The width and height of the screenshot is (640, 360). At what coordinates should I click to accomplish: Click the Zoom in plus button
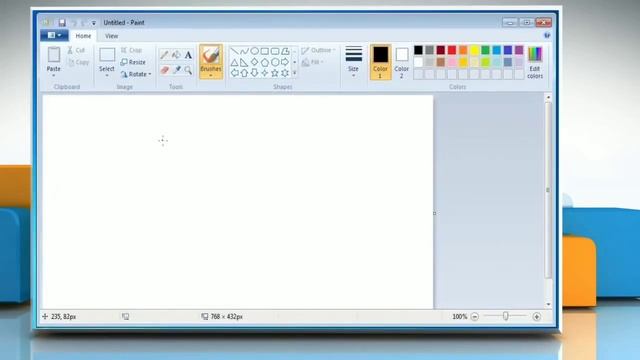[536, 316]
